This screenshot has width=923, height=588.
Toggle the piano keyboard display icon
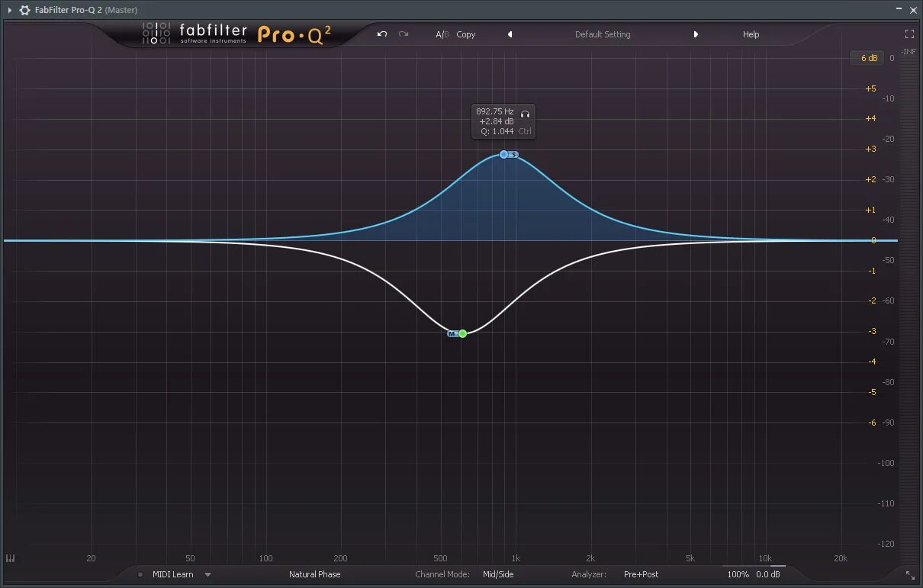11,558
